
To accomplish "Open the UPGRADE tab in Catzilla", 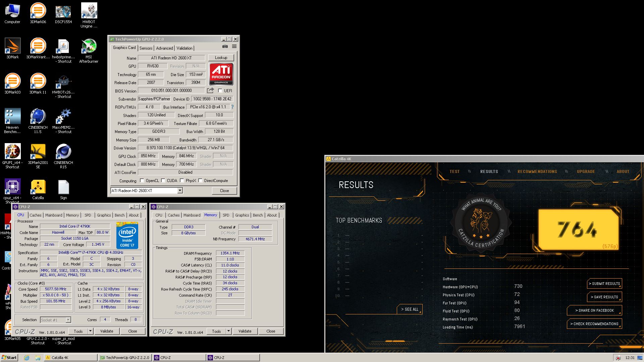I will point(586,172).
